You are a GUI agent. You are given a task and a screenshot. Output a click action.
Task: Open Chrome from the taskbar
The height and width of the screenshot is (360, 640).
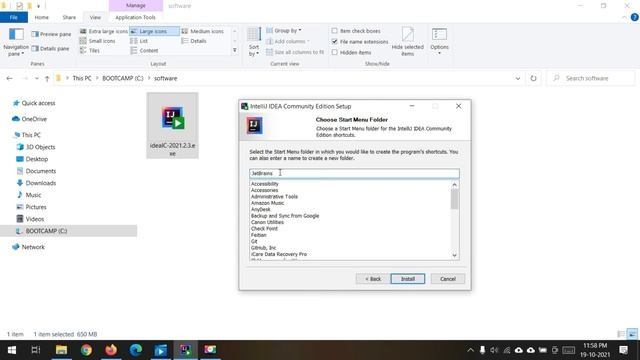tap(86, 350)
